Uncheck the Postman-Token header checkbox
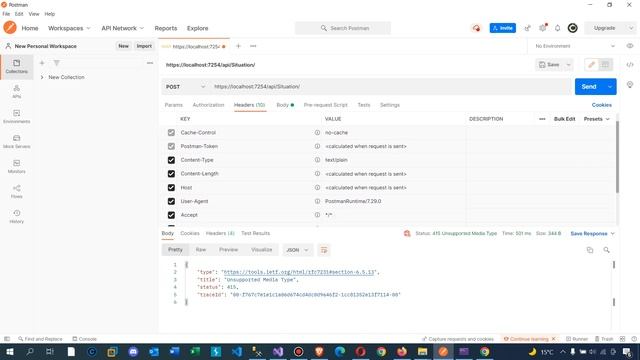Image resolution: width=640 pixels, height=360 pixels. (171, 146)
